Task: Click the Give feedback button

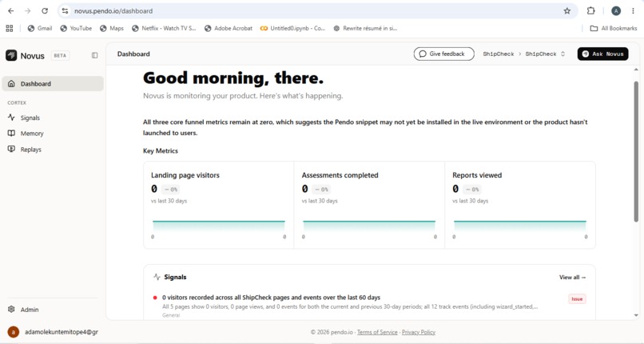Action: (x=443, y=54)
